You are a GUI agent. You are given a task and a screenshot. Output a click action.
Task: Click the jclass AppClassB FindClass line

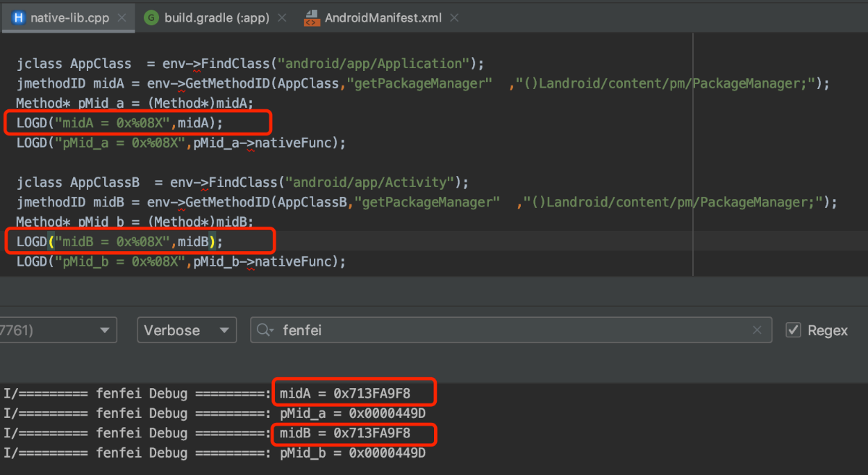pos(243,182)
